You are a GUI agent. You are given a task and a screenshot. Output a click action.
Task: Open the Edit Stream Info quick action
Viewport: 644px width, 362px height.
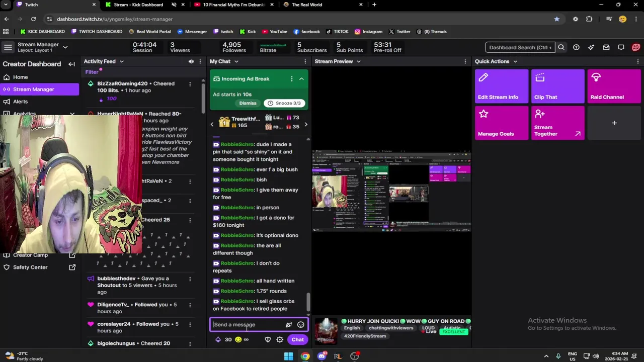tap(502, 86)
